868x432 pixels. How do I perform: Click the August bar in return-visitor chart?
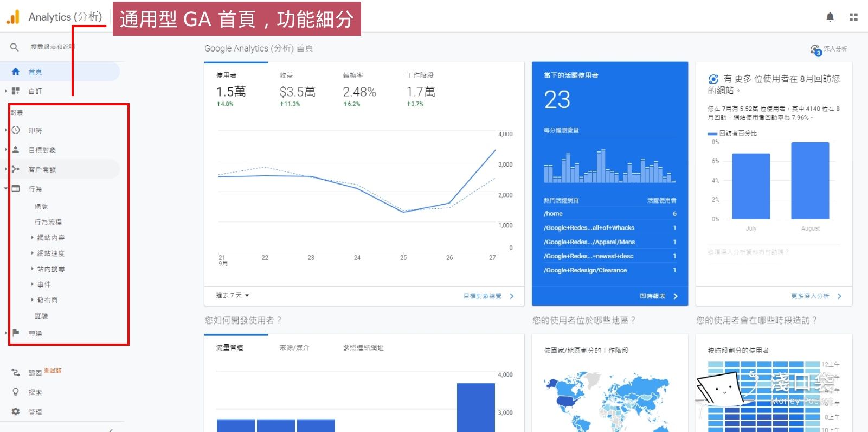tap(810, 180)
